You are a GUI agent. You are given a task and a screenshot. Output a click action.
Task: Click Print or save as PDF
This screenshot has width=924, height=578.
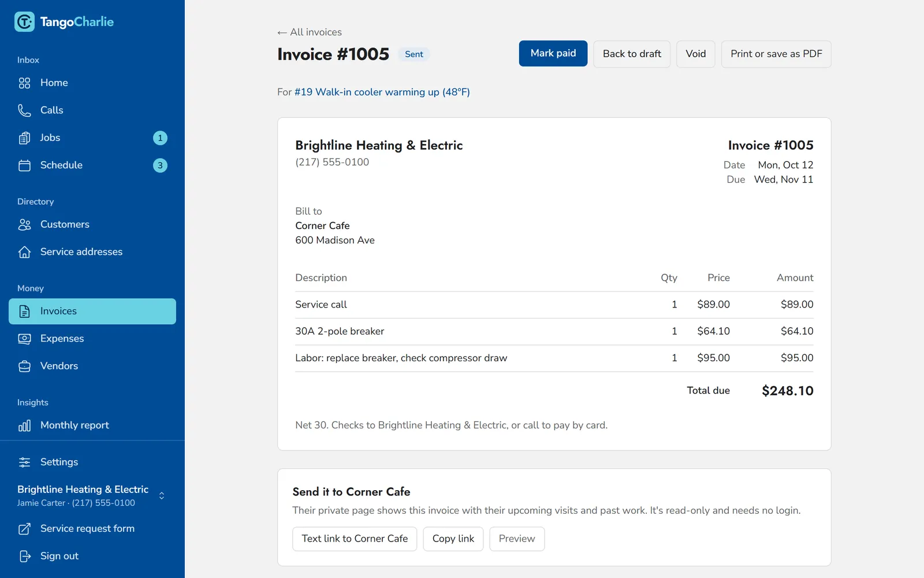click(x=776, y=54)
